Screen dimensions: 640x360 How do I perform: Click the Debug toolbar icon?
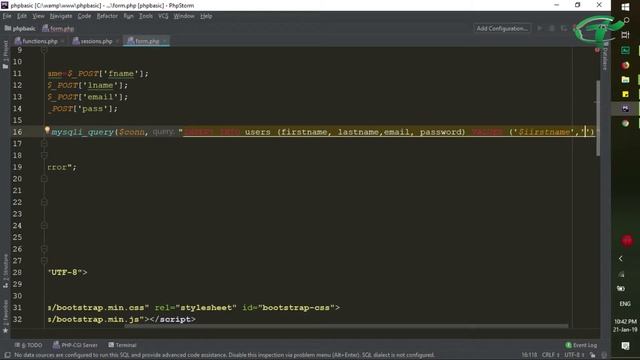click(552, 28)
